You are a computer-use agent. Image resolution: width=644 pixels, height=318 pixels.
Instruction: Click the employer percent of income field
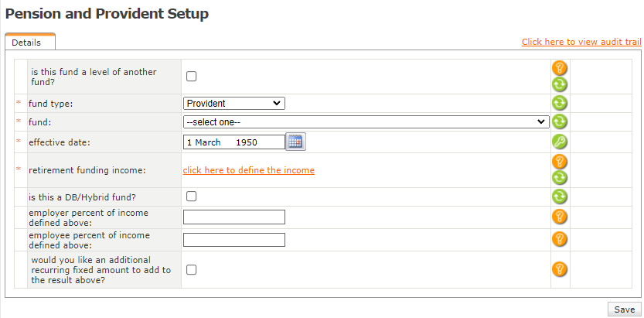pyautogui.click(x=234, y=217)
